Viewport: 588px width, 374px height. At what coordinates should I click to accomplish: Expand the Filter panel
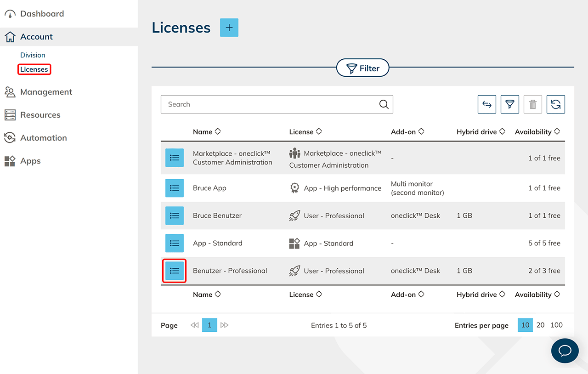[x=363, y=68]
